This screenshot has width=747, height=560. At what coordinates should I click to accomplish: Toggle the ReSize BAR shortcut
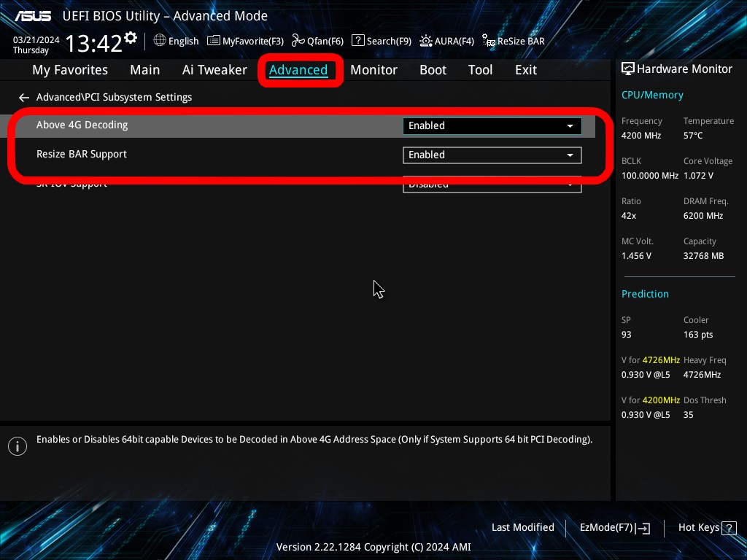pos(514,41)
